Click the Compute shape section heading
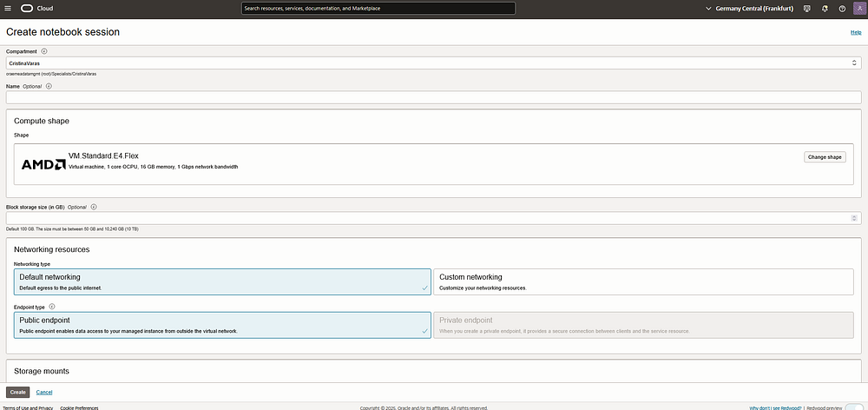 pos(42,121)
